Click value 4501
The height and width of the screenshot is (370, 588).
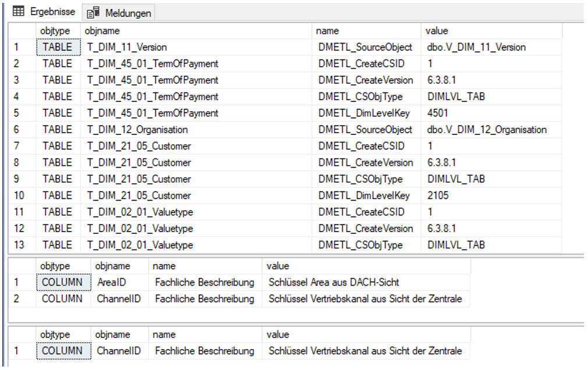[x=491, y=113]
